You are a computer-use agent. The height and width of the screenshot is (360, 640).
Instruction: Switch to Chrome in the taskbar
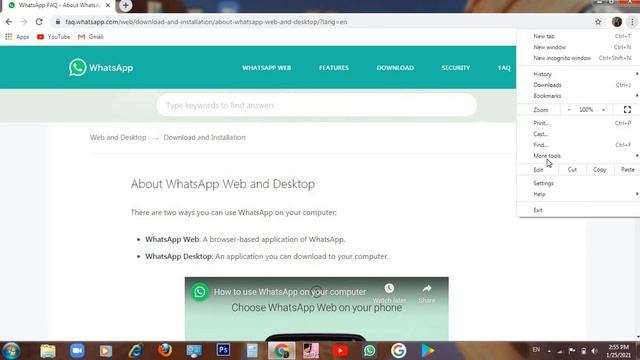point(282,351)
